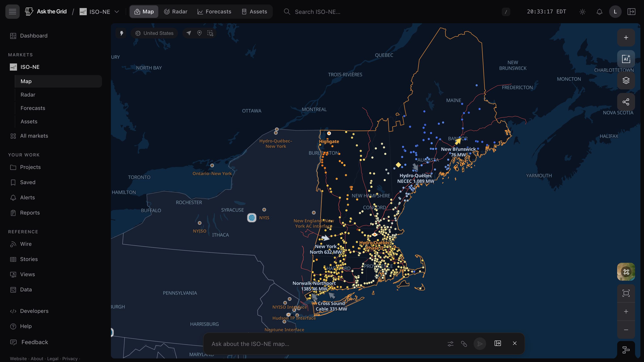Click the lightning bolt map icon
Image resolution: width=644 pixels, height=362 pixels.
point(122,33)
